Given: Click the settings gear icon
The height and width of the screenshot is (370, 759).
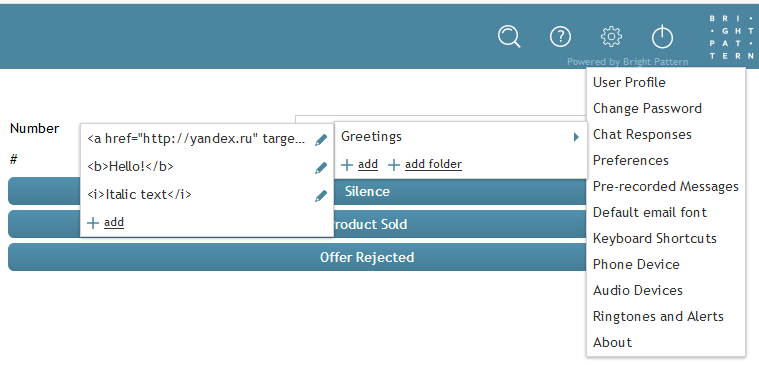Looking at the screenshot, I should tap(611, 36).
